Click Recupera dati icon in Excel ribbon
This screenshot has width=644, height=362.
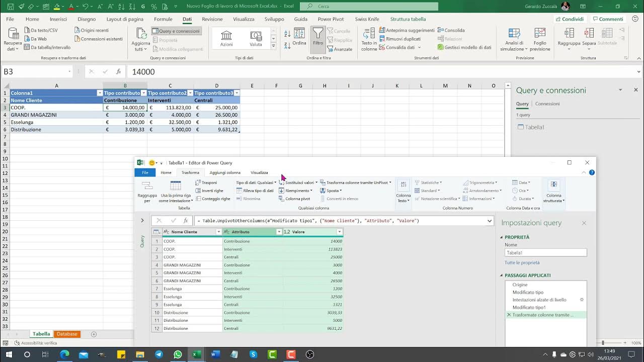(x=13, y=39)
